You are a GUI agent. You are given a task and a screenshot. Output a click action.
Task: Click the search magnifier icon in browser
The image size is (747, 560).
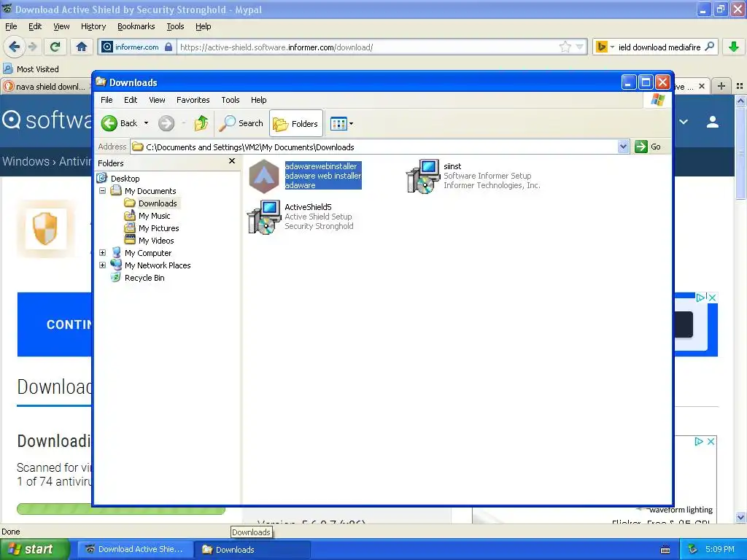click(x=709, y=47)
